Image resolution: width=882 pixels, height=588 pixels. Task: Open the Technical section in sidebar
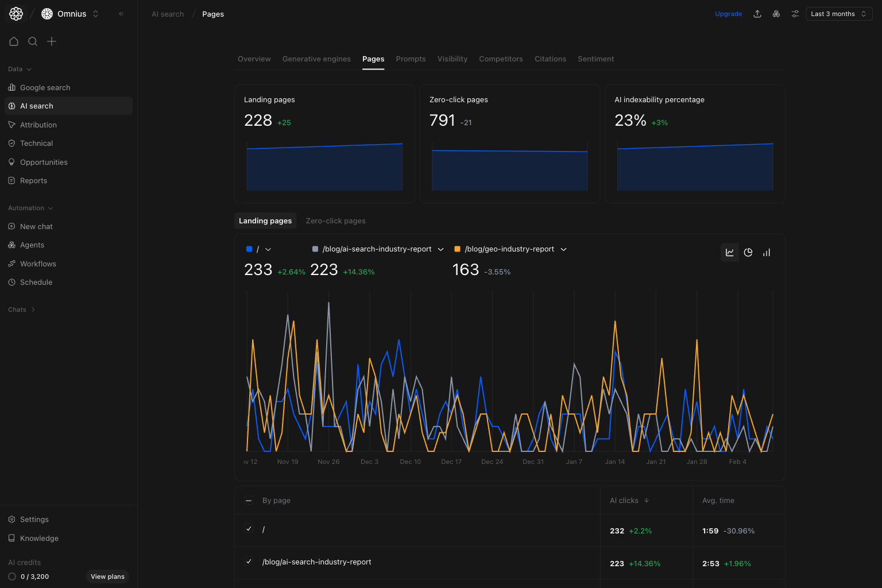tap(36, 143)
